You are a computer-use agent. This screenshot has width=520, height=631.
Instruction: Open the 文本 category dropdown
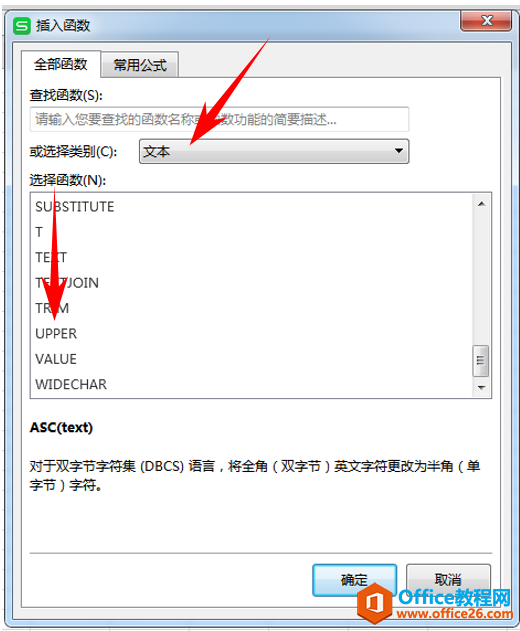pos(274,151)
